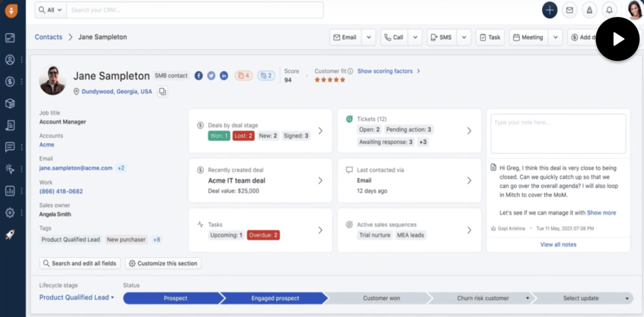Select the Customer won status stage
The height and width of the screenshot is (317, 644).
[x=380, y=298]
